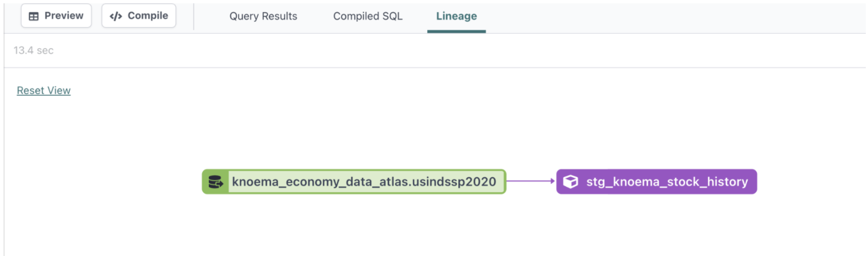
Task: Select the knoema_economy_data_atlas.usindssp2020 source node text
Action: pyautogui.click(x=364, y=182)
